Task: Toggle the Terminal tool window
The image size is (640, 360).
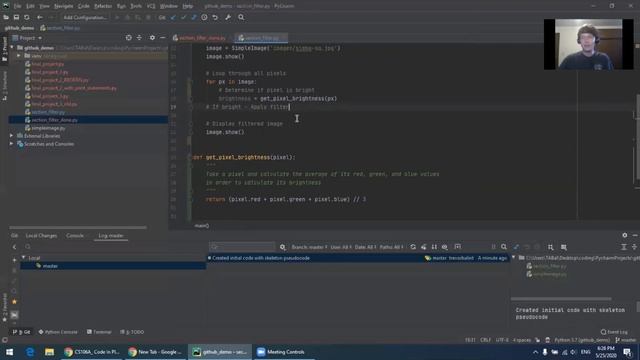Action: coord(99,332)
